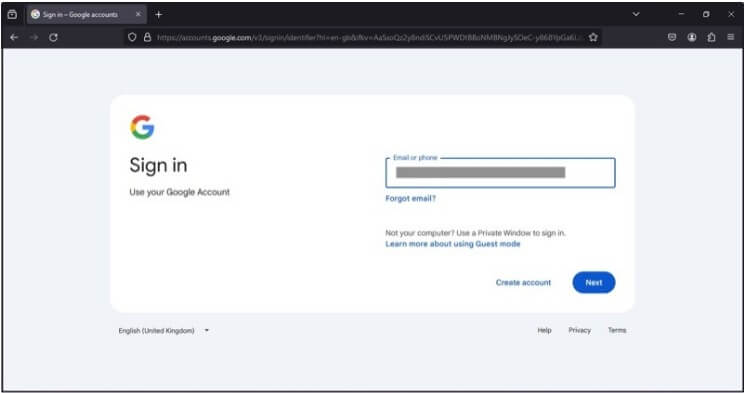Viewport: 745px width, 393px height.
Task: Select the Sign in – Google accounts tab
Action: click(x=86, y=14)
